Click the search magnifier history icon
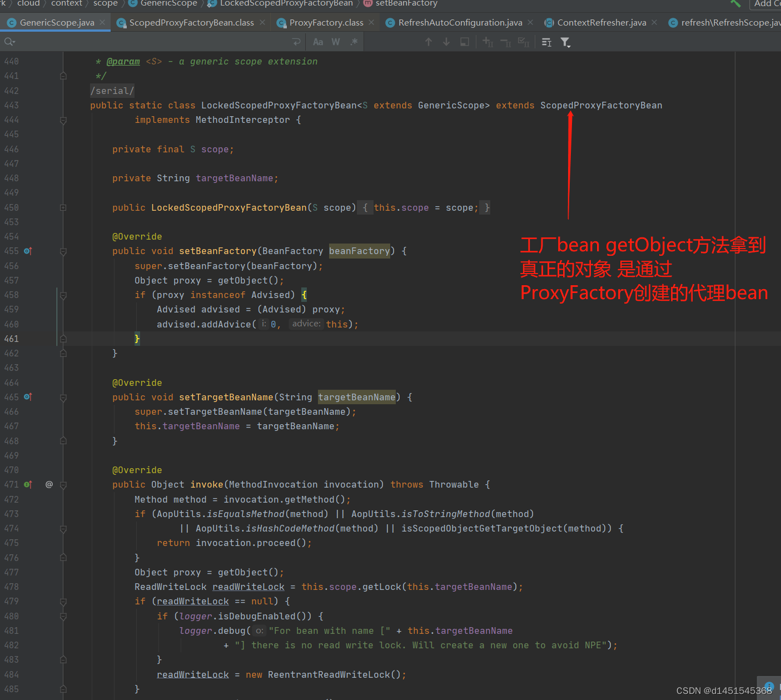The height and width of the screenshot is (700, 781). 9,42
